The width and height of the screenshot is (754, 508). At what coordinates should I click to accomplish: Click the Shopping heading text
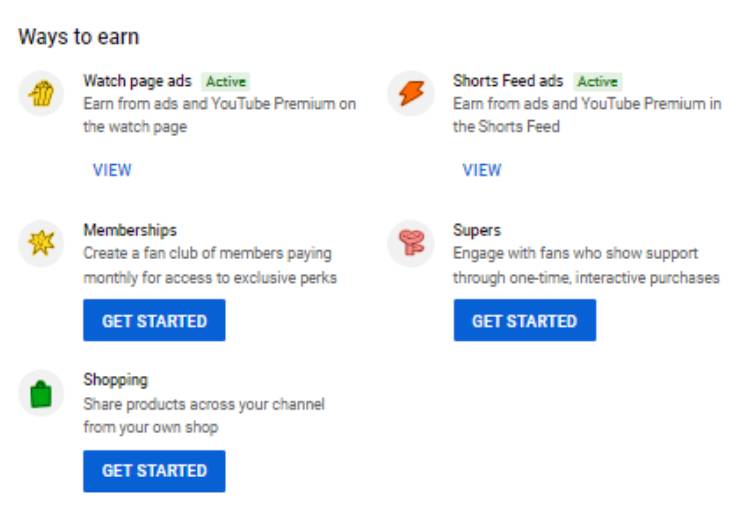(x=115, y=380)
